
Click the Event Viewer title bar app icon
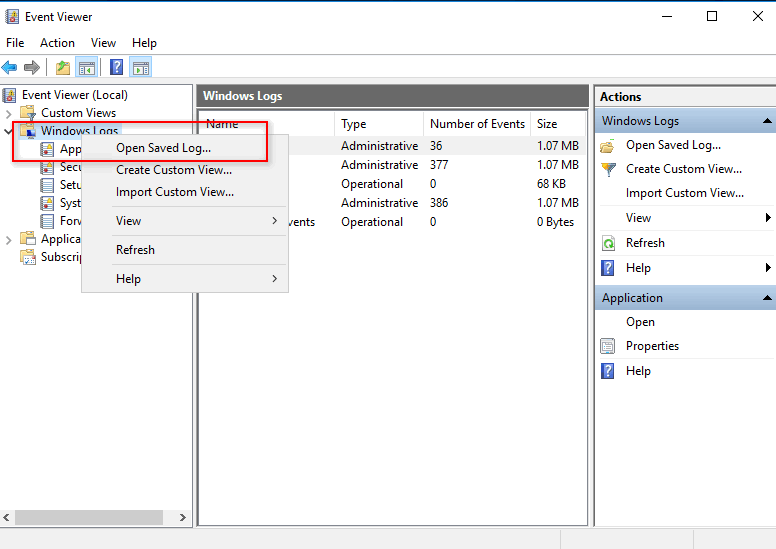click(12, 16)
